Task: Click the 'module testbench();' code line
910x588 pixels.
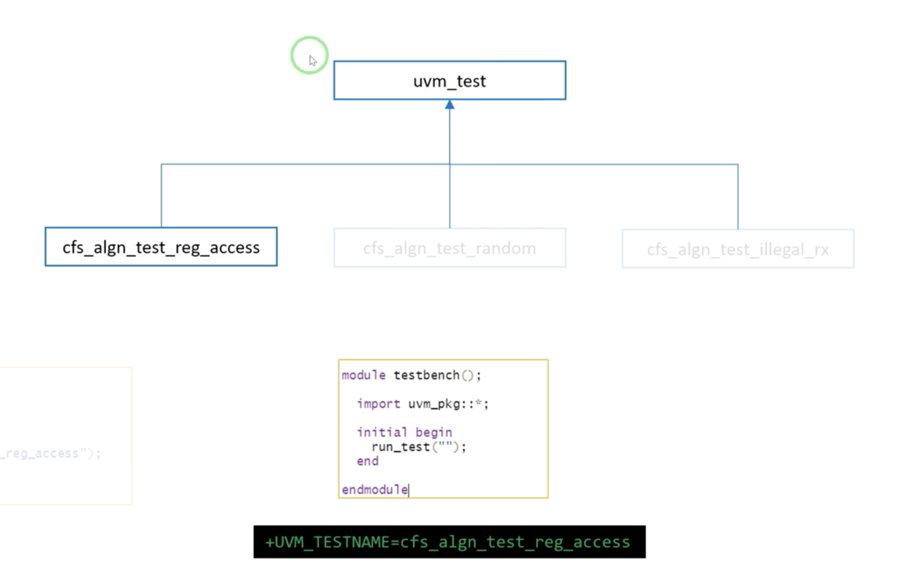Action: coord(411,375)
